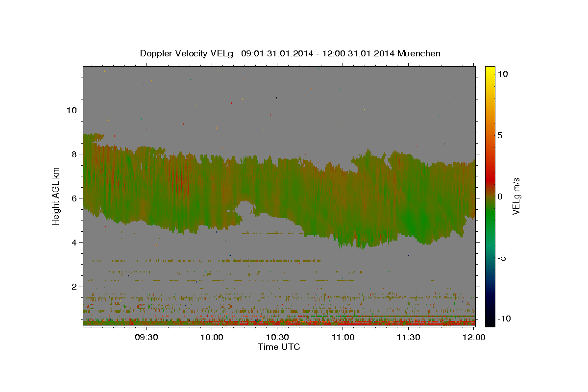Click the plot title 'Doppler Velocity VELg'
Viewport: 588px width, 392px height.
click(x=188, y=53)
